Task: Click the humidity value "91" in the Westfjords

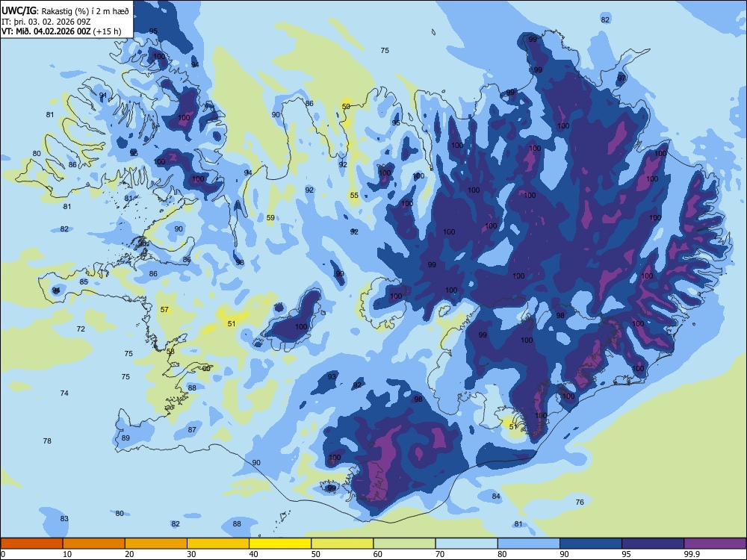Action: (103, 96)
